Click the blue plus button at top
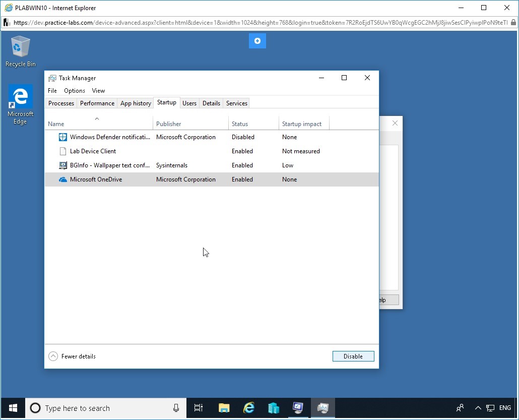Screen dimensions: 519x420 point(257,41)
